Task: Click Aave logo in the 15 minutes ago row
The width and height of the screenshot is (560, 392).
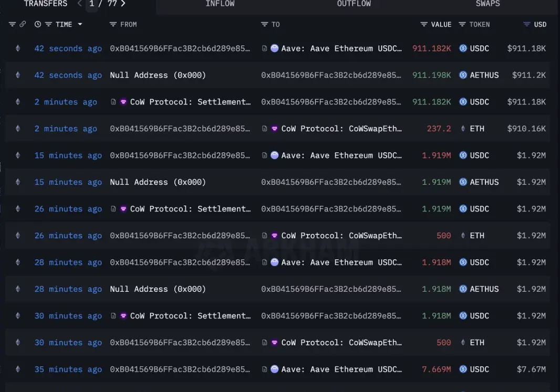Action: point(274,155)
